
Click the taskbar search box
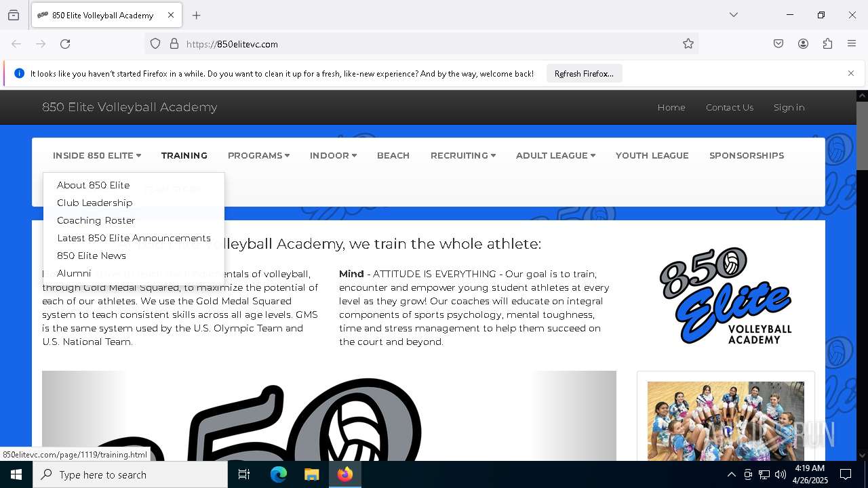(130, 474)
